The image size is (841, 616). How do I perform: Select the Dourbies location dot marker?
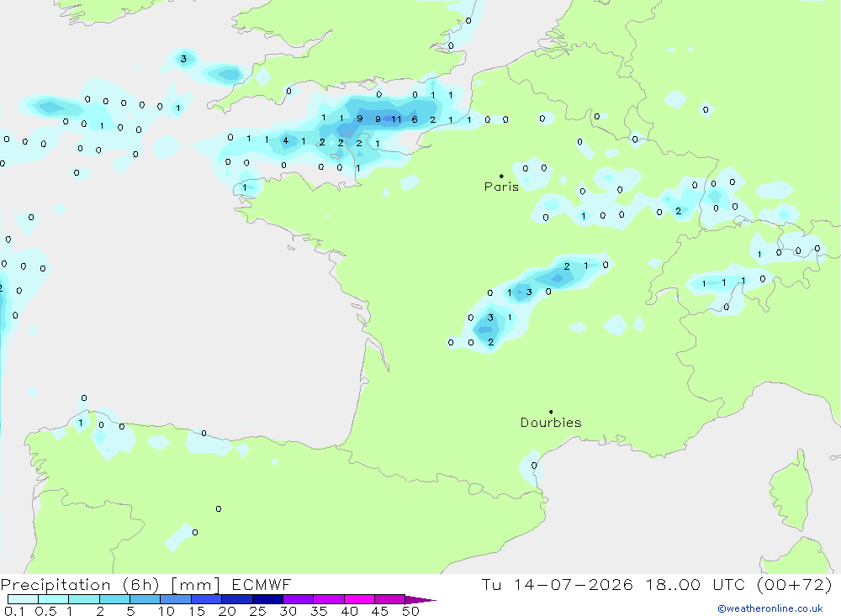point(551,412)
